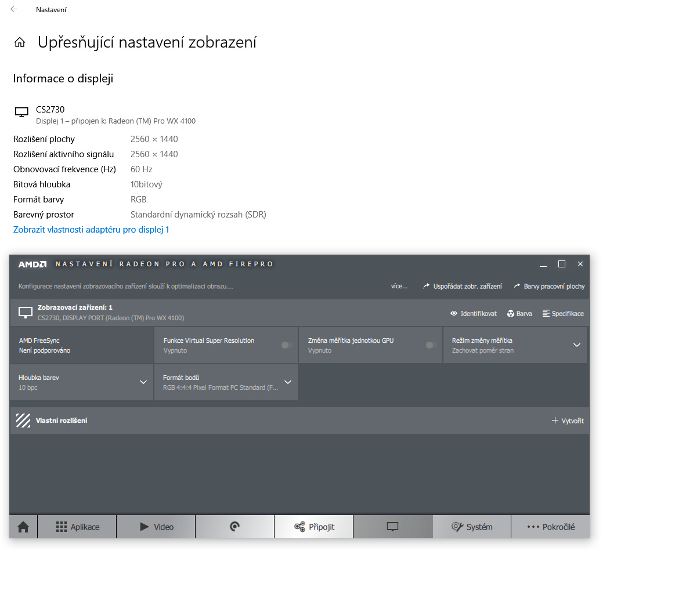Image resolution: width=675 pixels, height=616 pixels.
Task: Open Barva color settings
Action: (519, 314)
